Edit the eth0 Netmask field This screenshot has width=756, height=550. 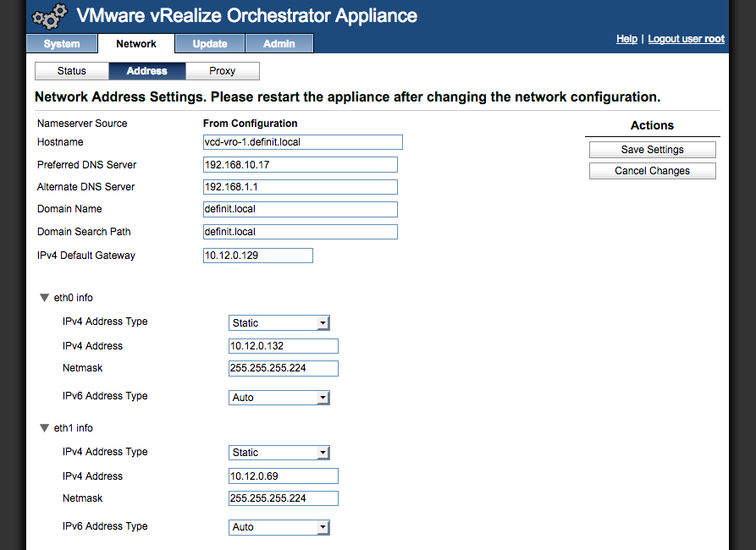click(x=284, y=368)
